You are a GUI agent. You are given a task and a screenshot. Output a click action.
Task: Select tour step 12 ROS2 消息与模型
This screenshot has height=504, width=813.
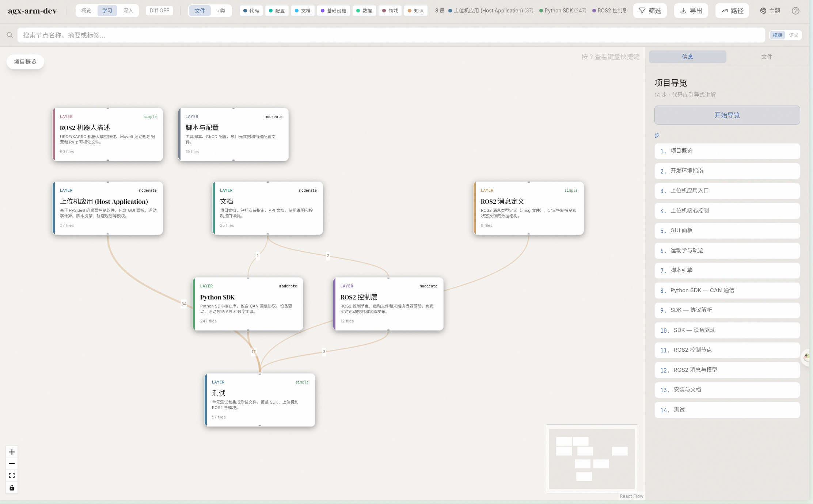727,370
